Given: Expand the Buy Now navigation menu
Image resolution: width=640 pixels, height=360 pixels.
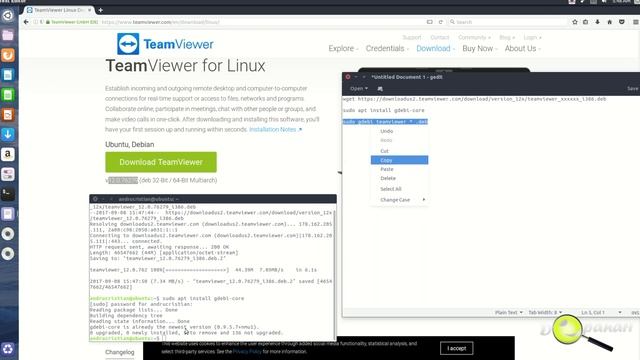Looking at the screenshot, I should pyautogui.click(x=480, y=49).
